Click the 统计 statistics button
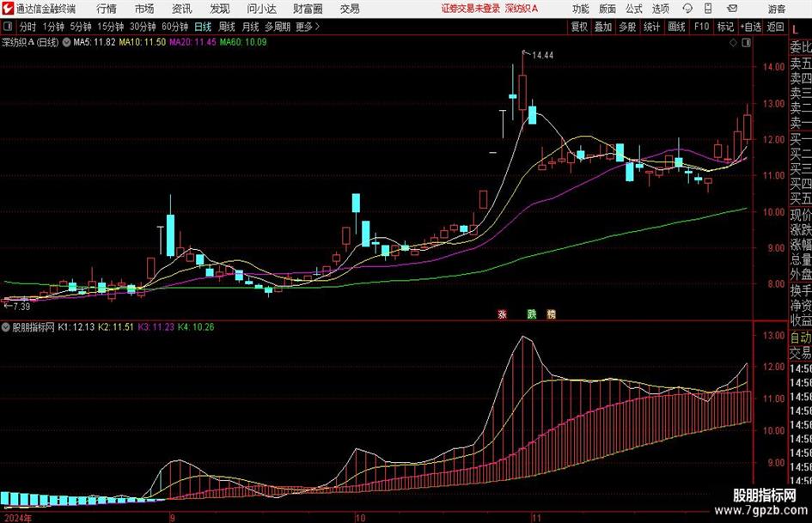Screen dimensions: 812x523 651,27
